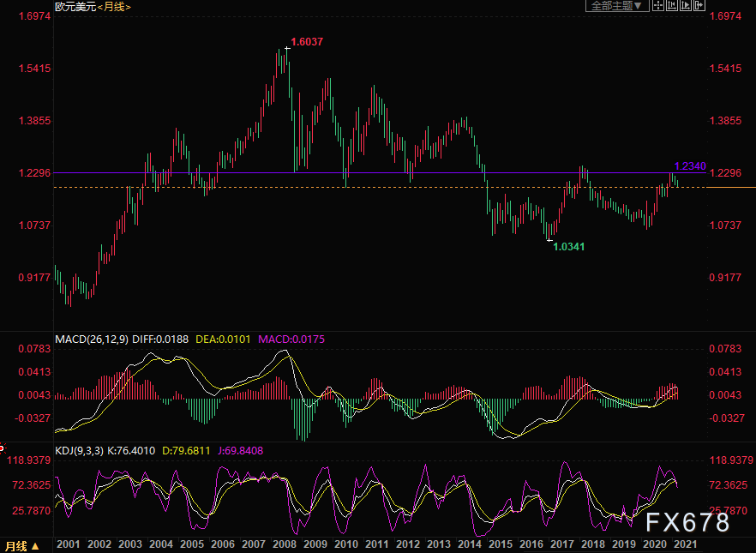Click the left KDJ axis 72.3625 value
The image size is (756, 553).
tap(32, 485)
